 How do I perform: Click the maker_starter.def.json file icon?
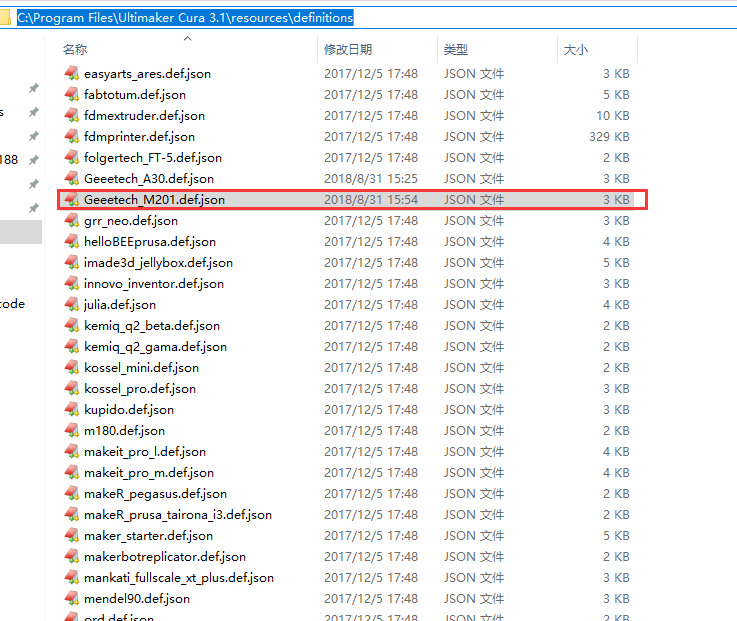coord(71,535)
